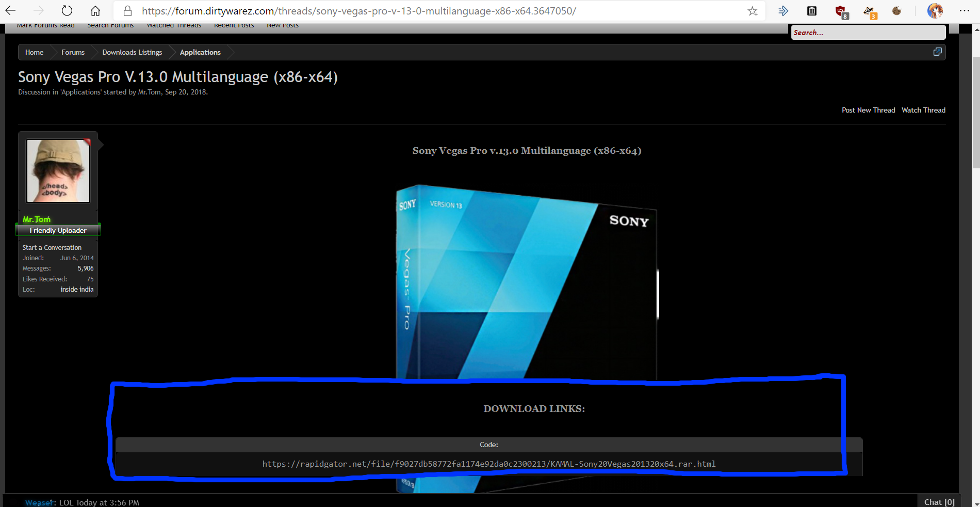Add this page to favorites with the star

pyautogui.click(x=753, y=11)
